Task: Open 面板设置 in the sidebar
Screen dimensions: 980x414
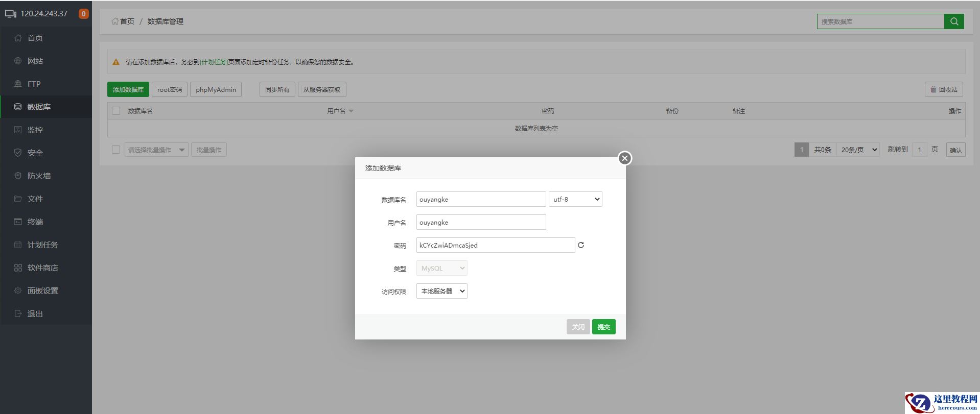Action: [46, 290]
